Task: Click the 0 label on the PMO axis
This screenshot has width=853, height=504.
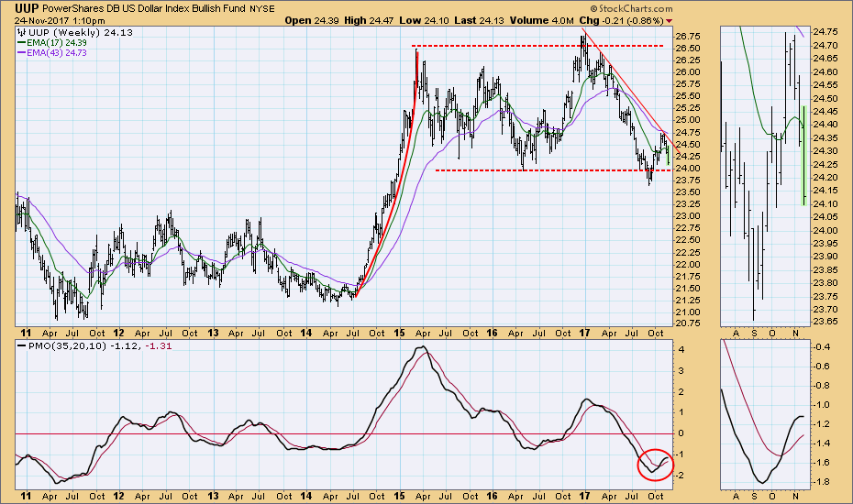Action: coord(680,433)
